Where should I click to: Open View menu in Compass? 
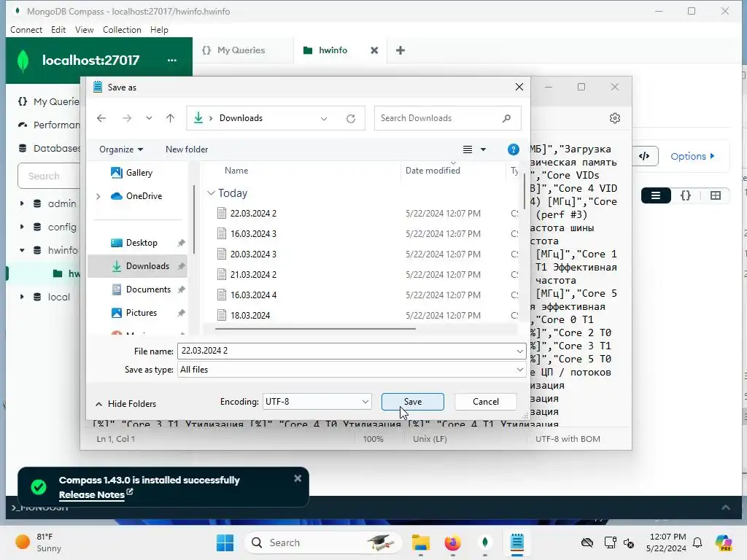click(84, 29)
